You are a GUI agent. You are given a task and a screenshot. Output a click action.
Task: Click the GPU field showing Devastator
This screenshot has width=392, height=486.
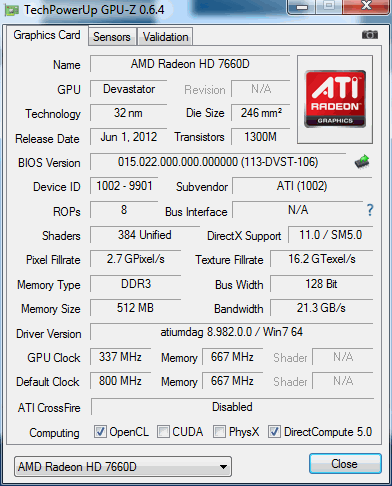point(129,89)
